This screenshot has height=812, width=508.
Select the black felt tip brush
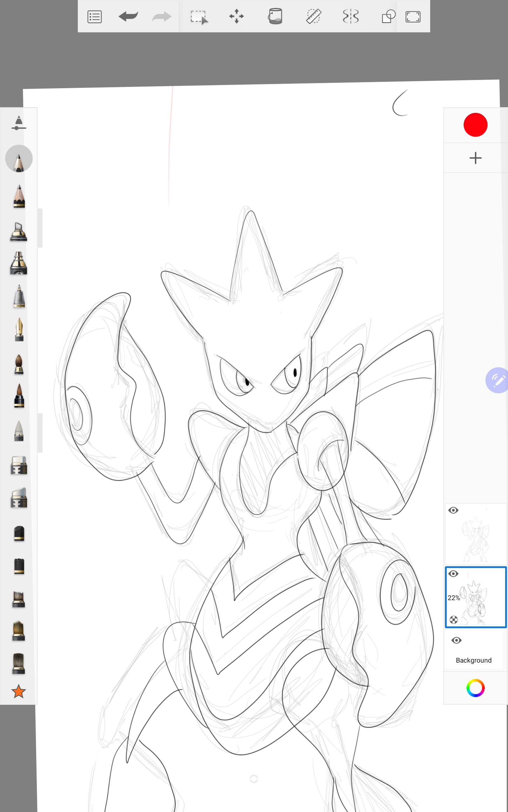19,534
